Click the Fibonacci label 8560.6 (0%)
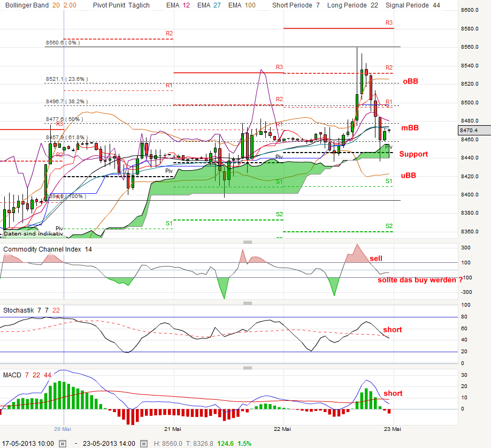The width and height of the screenshot is (491, 448). pos(63,43)
